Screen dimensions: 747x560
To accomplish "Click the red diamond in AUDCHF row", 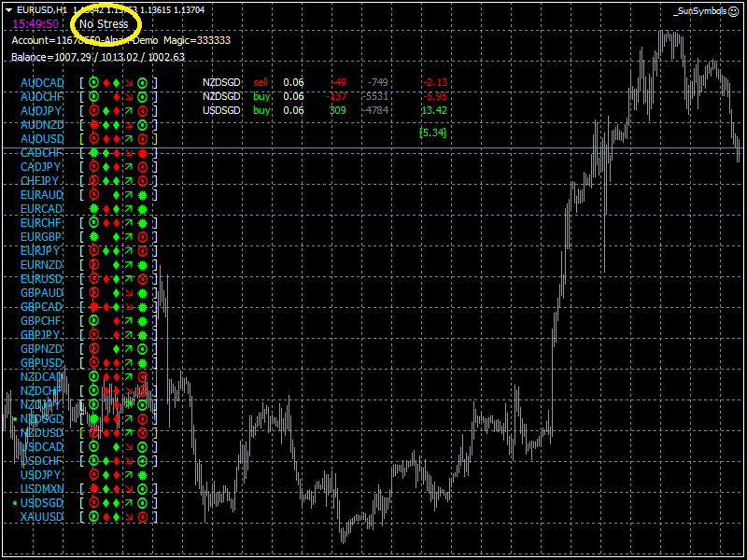I will [x=116, y=97].
